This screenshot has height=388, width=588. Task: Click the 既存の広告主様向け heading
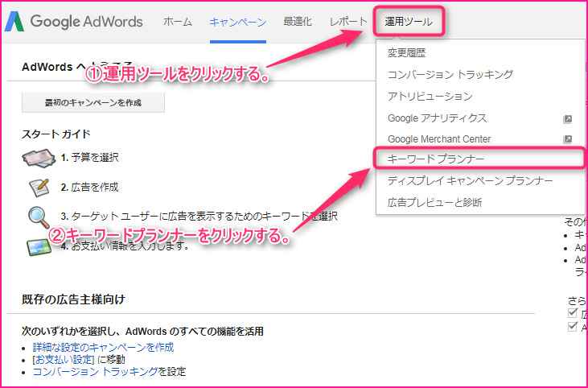coord(73,299)
